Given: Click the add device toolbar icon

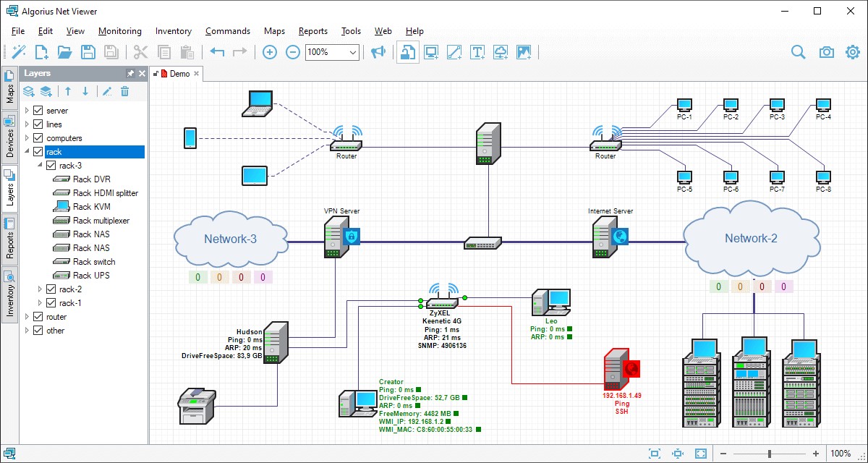Looking at the screenshot, I should click(x=432, y=52).
